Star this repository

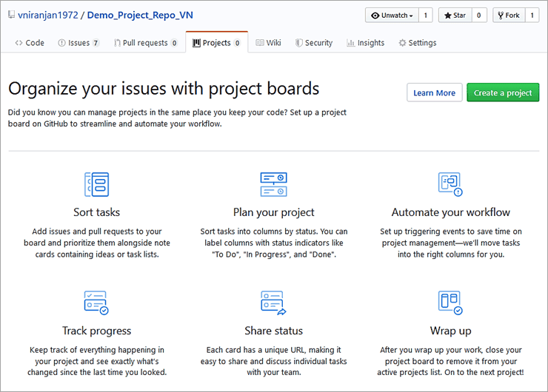[455, 16]
